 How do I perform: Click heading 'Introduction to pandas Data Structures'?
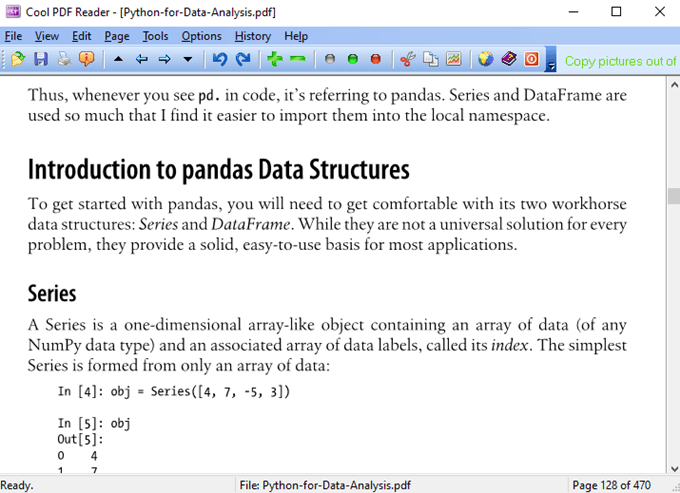tap(219, 170)
